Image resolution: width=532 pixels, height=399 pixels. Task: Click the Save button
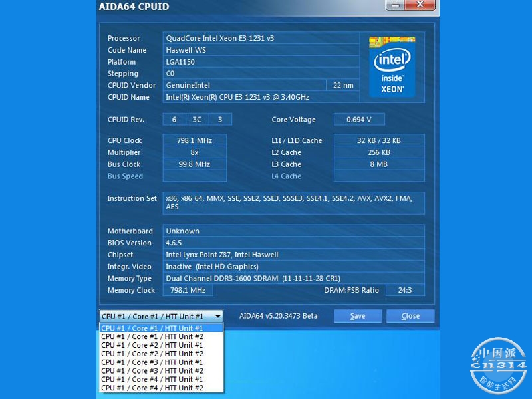(x=358, y=316)
